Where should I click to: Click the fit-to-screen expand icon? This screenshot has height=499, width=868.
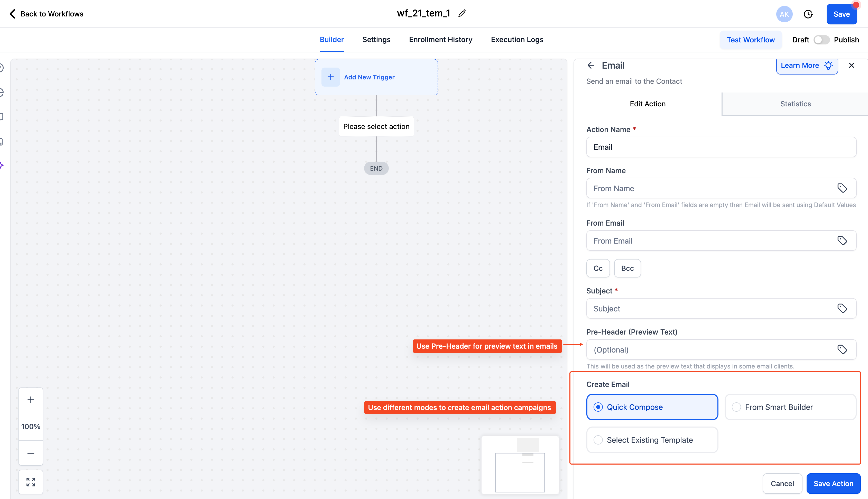click(x=31, y=482)
